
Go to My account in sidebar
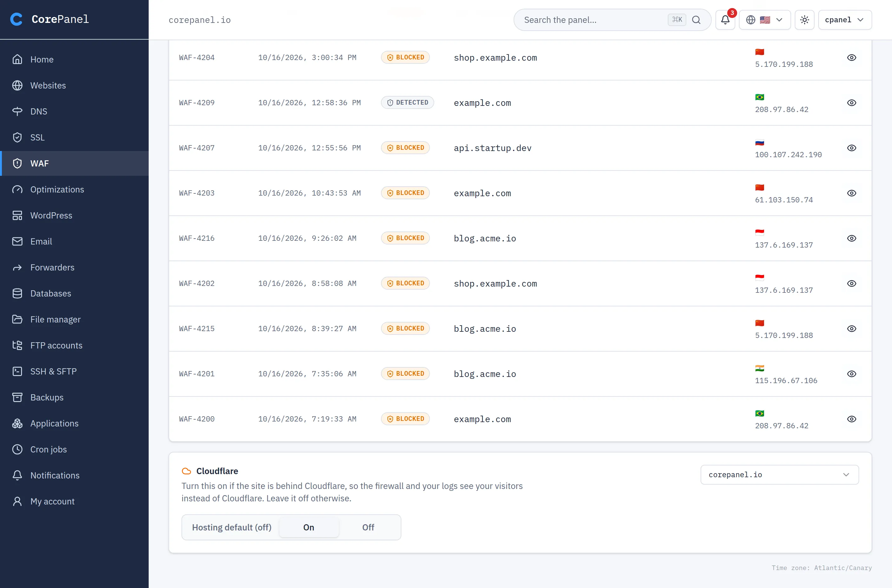74,501
